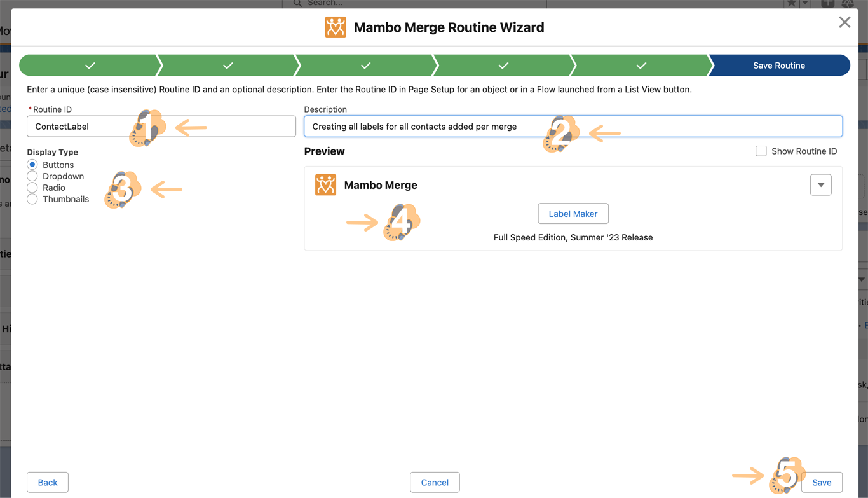
Task: Click the Mambo Merge icon in Preview panel
Action: [x=325, y=185]
